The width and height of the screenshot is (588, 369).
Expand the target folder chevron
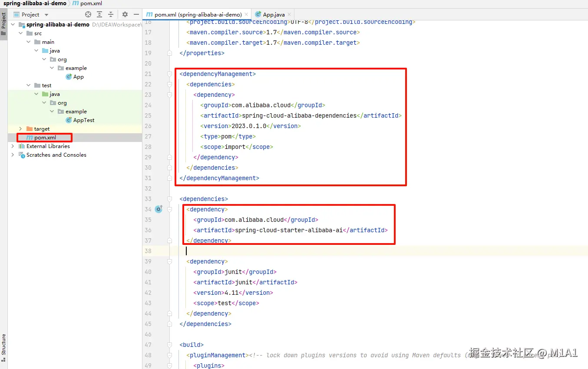(x=21, y=129)
